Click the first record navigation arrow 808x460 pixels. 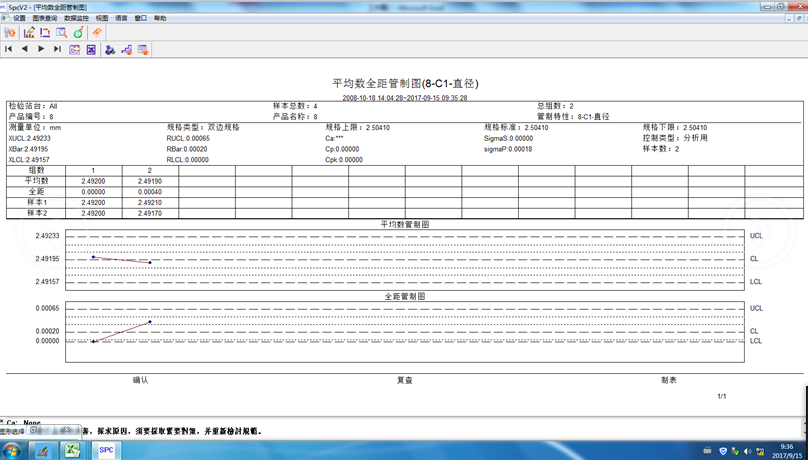click(9, 49)
